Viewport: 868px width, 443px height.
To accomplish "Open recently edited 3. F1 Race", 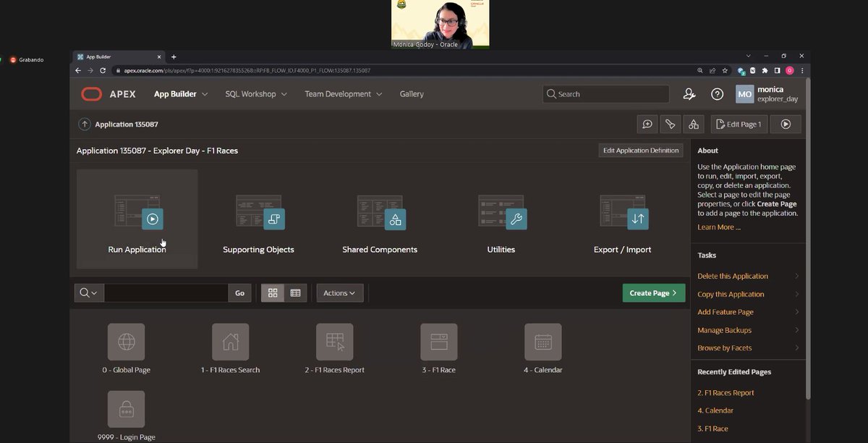I will (x=712, y=429).
